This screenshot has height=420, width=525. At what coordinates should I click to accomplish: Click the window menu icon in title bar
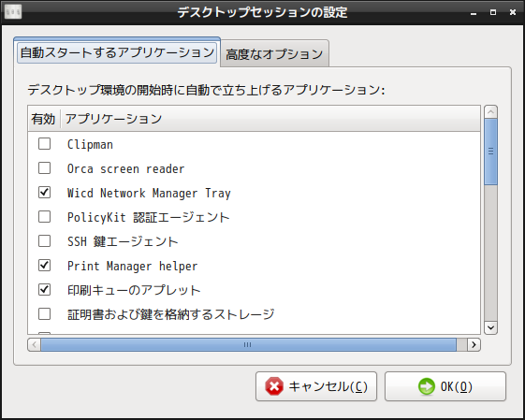13,12
